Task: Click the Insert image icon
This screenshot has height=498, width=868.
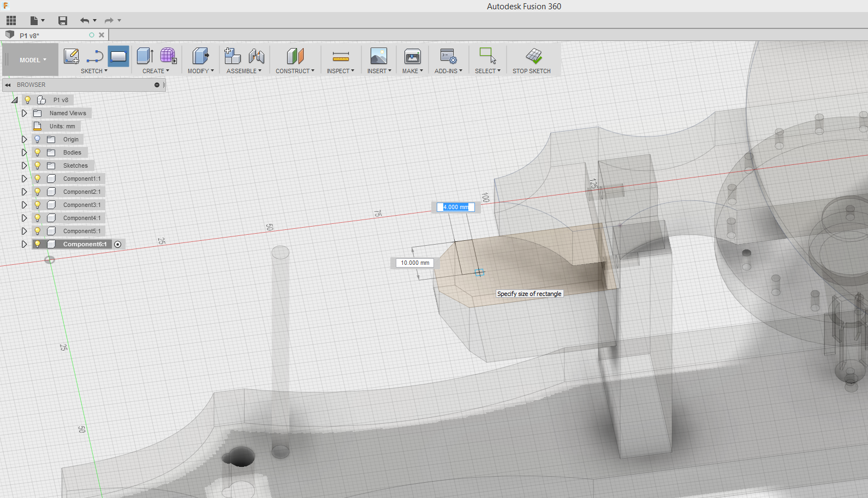Action: click(x=378, y=56)
